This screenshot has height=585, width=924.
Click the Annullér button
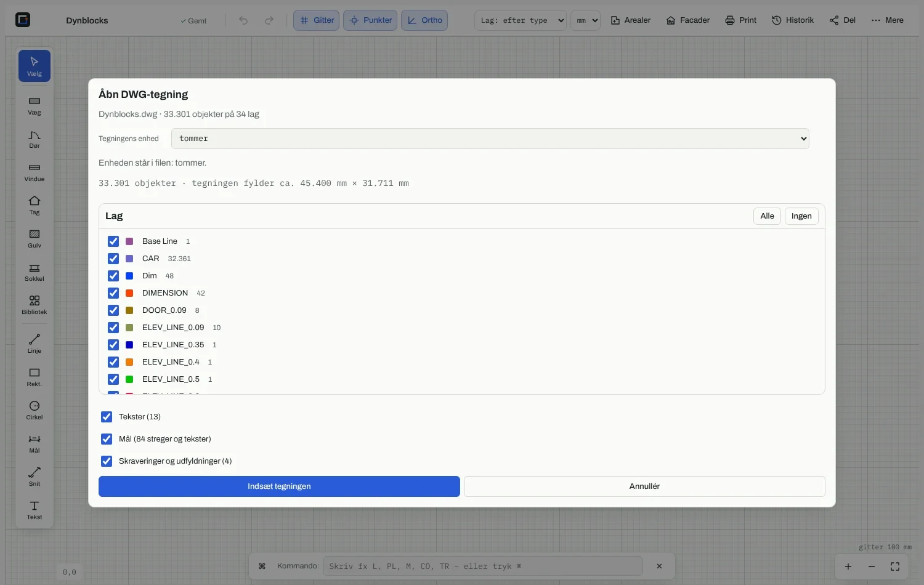point(644,486)
